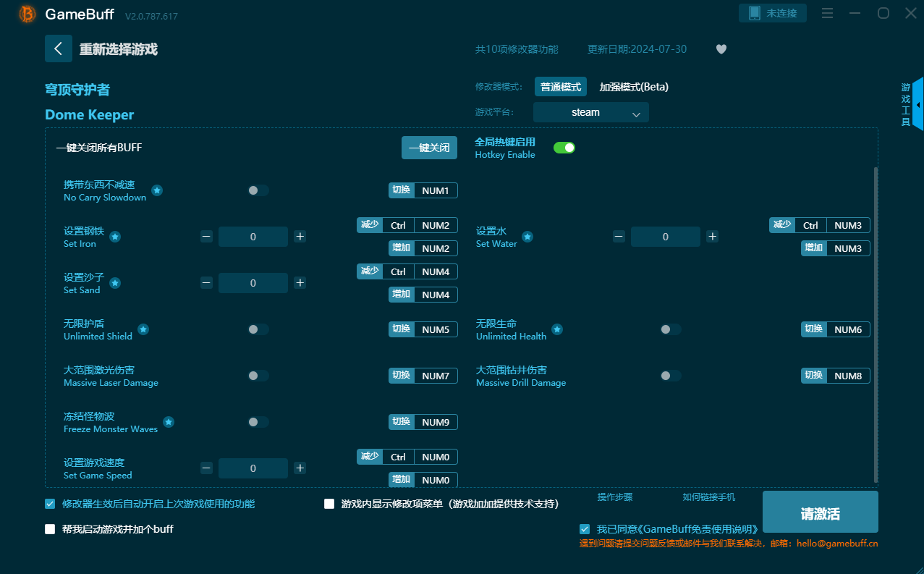Click the phone connection icon

click(x=755, y=13)
